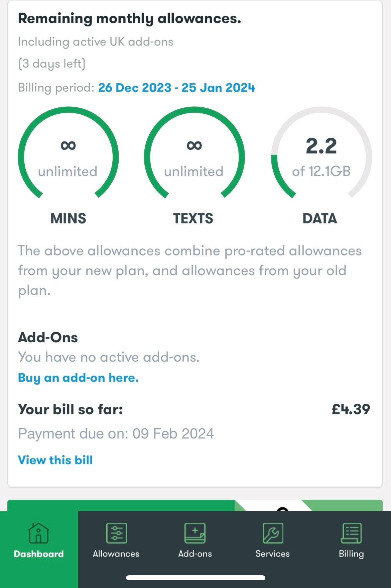391x588 pixels.
Task: Open the View this bill link
Action: (55, 460)
